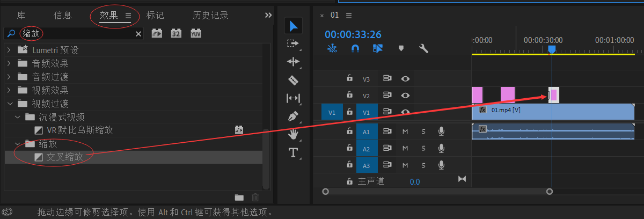
Task: Switch to the 效果 tab
Action: point(109,16)
